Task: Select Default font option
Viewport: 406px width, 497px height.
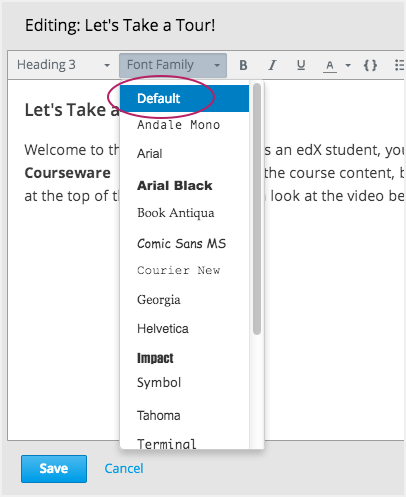Action: pos(184,98)
